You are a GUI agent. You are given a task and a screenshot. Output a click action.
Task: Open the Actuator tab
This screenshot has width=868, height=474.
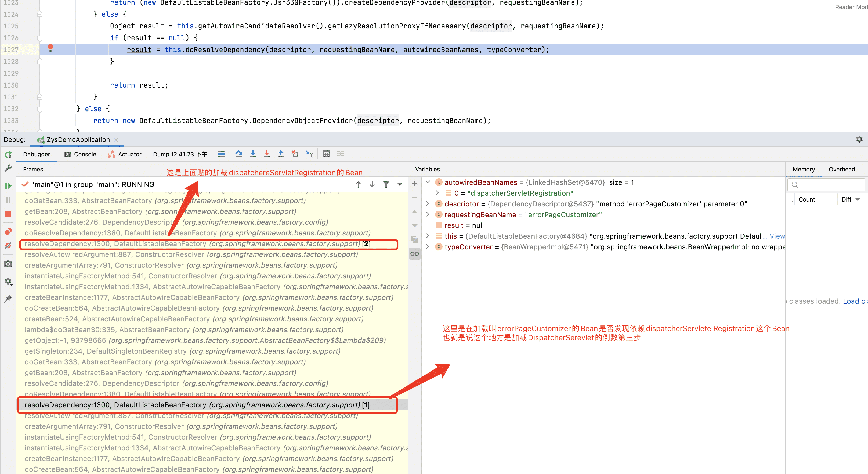[x=124, y=154]
